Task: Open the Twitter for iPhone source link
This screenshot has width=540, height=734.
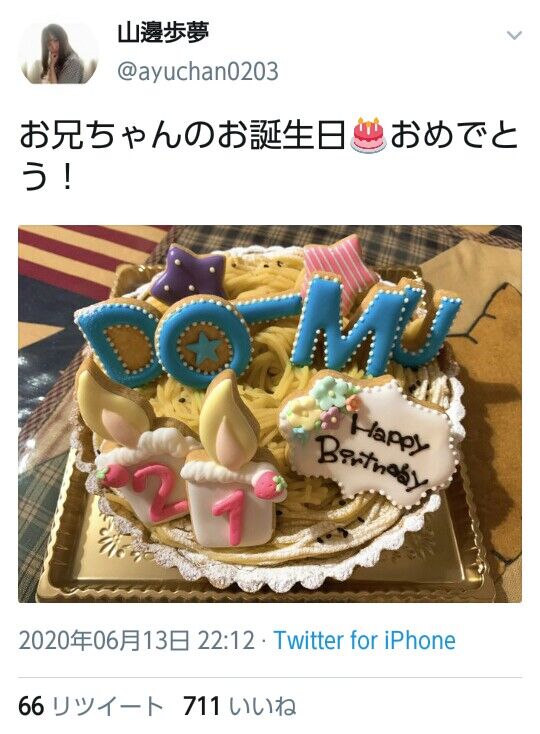Action: [365, 640]
